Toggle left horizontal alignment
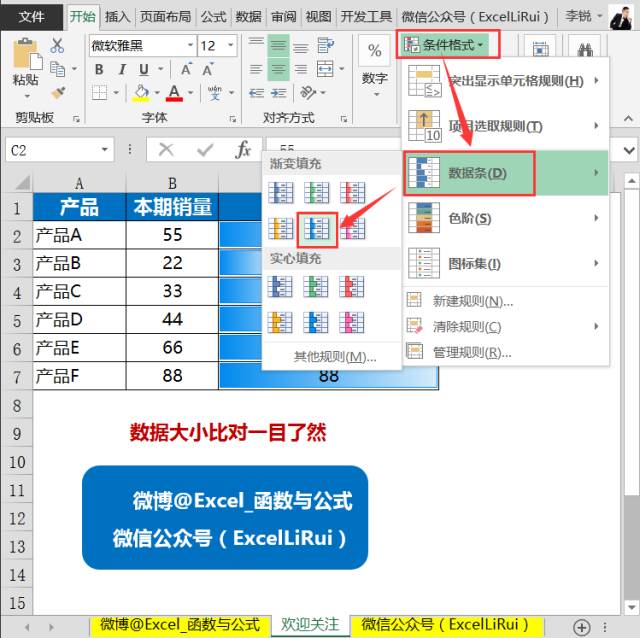Viewport: 640px width, 638px height. (x=256, y=69)
